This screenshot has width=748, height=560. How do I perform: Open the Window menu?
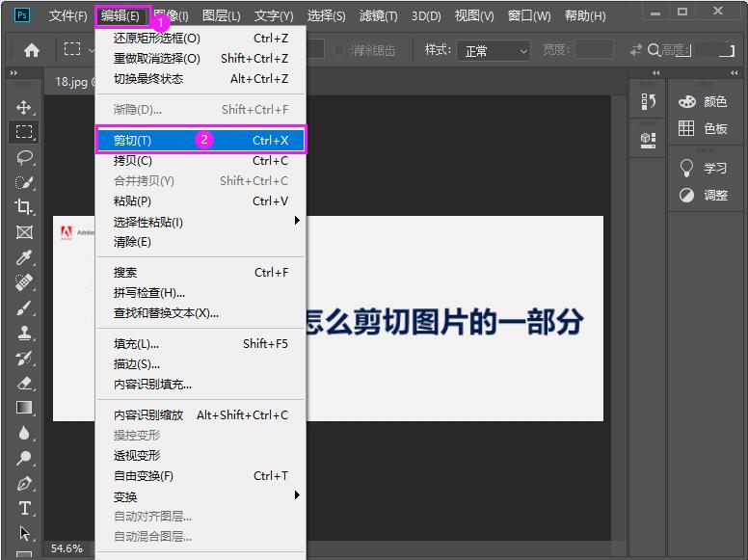[x=529, y=15]
